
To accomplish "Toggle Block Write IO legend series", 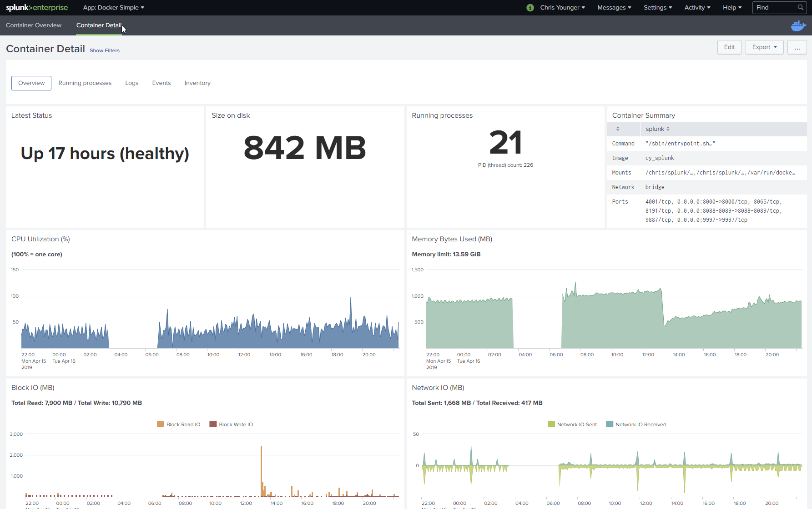I will coord(231,424).
